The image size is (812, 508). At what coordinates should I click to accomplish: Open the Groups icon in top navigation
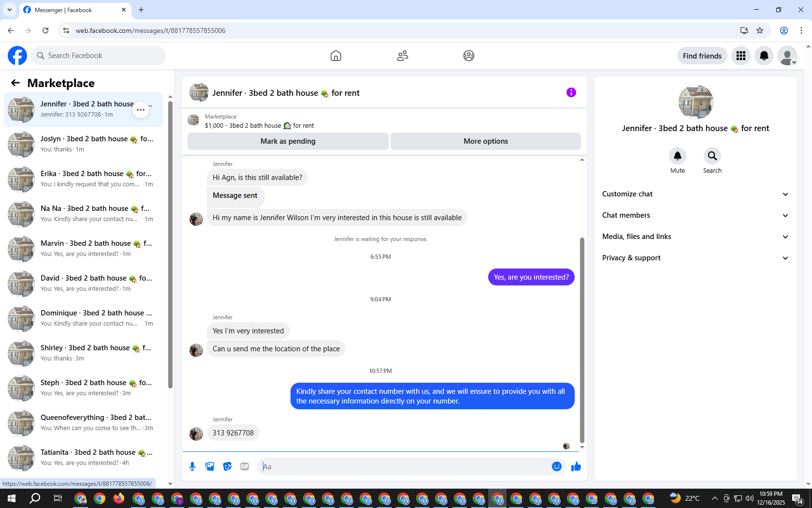point(469,56)
